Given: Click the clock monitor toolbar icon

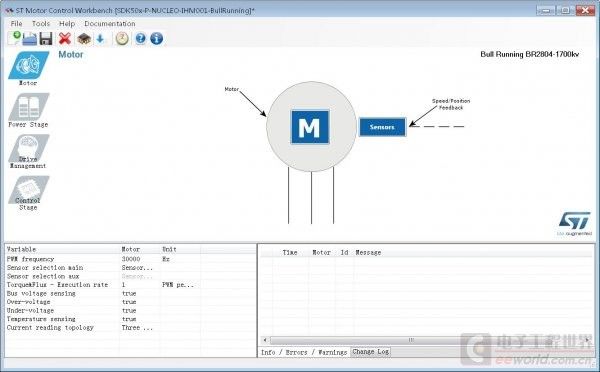Looking at the screenshot, I should (x=122, y=39).
